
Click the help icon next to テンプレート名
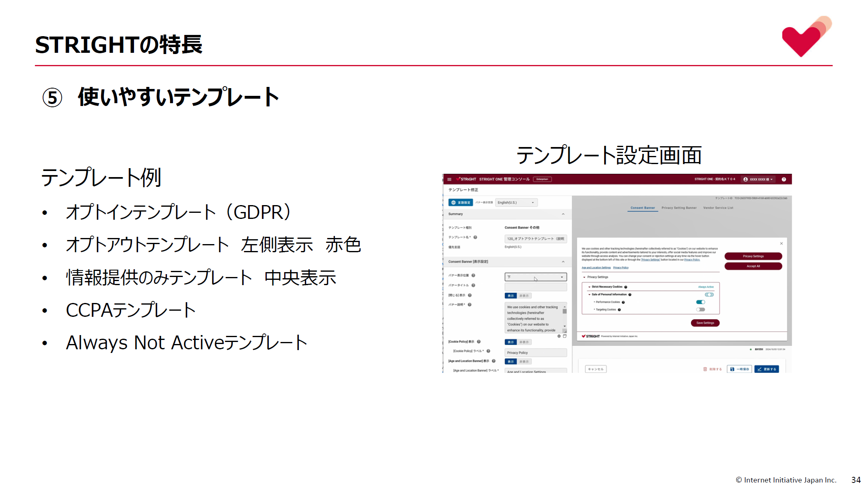pyautogui.click(x=475, y=238)
